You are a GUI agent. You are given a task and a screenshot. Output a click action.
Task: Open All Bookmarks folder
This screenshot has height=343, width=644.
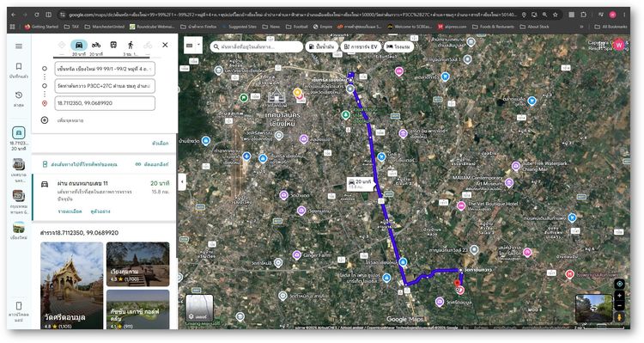611,27
